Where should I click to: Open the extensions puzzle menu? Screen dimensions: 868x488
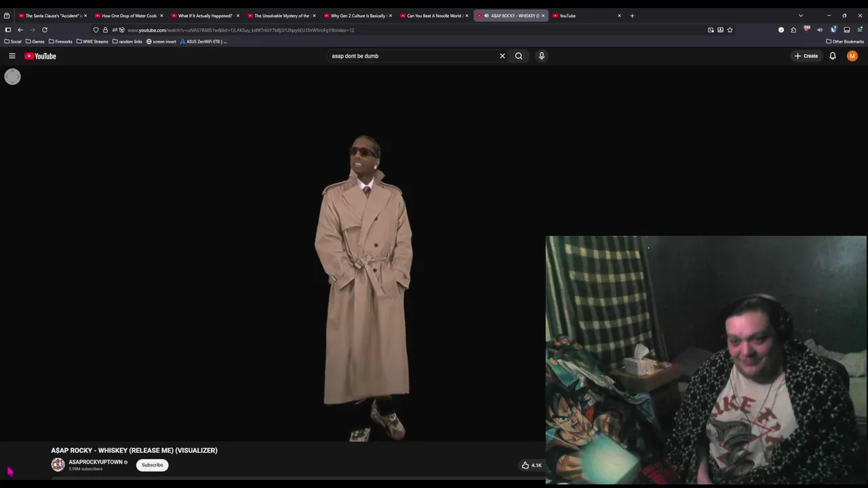793,30
